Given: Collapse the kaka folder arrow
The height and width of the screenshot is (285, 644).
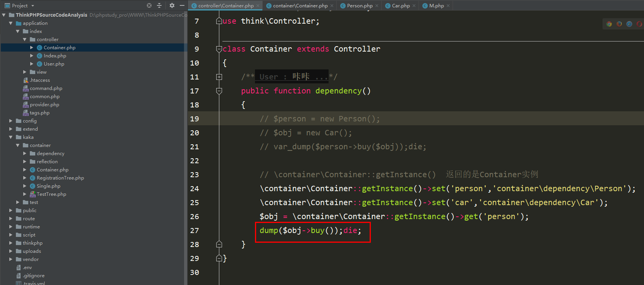Looking at the screenshot, I should tap(11, 137).
